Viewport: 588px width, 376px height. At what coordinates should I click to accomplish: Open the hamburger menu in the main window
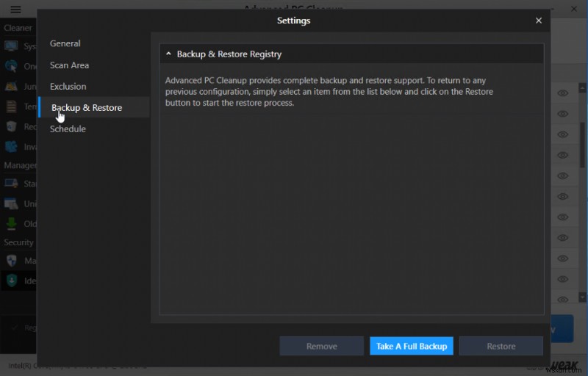15,10
